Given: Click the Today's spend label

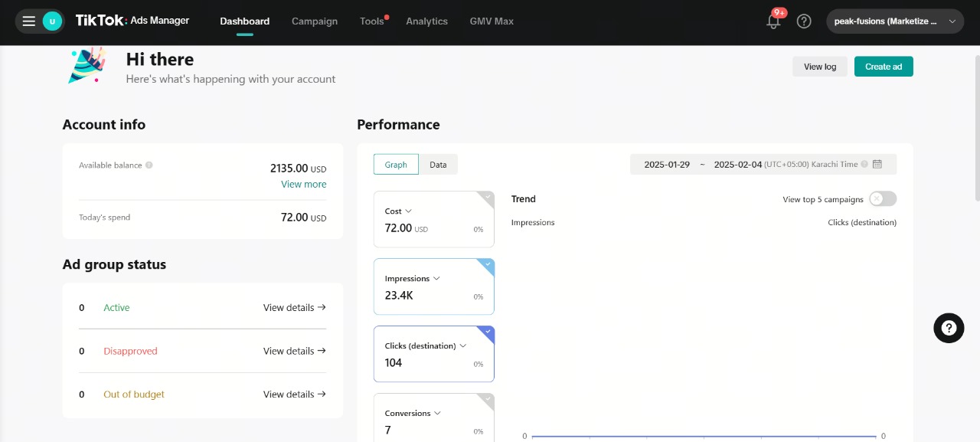Looking at the screenshot, I should (x=104, y=218).
